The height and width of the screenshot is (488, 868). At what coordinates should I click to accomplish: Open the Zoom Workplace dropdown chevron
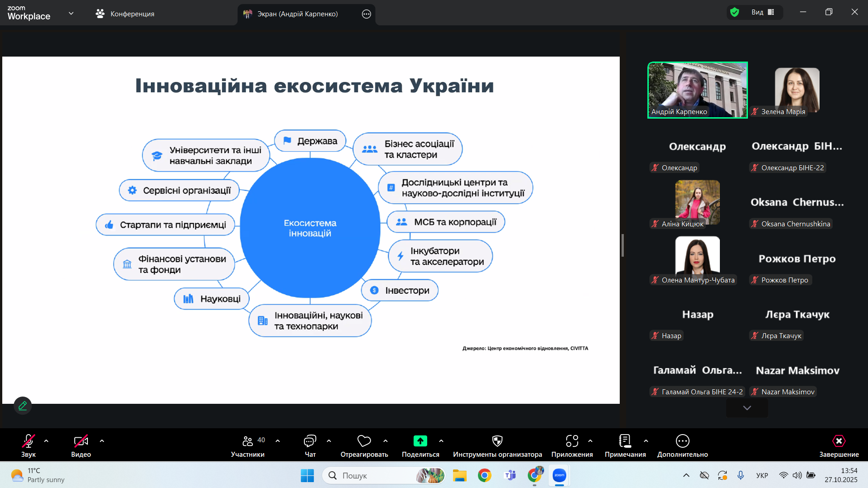pyautogui.click(x=71, y=14)
